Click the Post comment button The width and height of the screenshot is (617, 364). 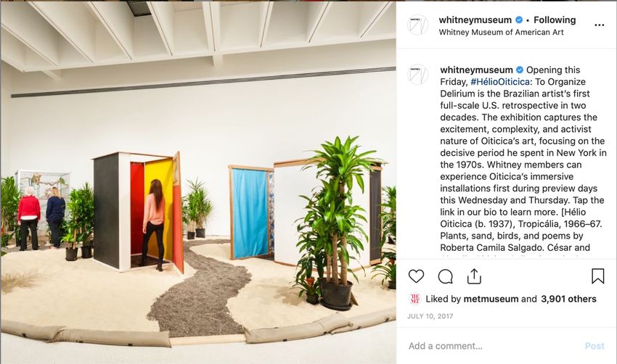[594, 346]
